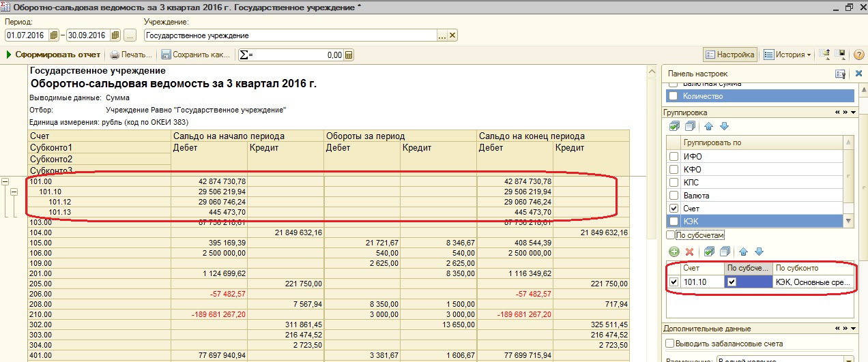Screen dimensions: 868x362
Task: Click the Печать button
Action: pos(131,55)
